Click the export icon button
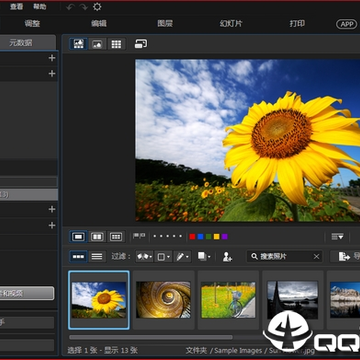The width and height of the screenshot is (360, 360). [345, 256]
